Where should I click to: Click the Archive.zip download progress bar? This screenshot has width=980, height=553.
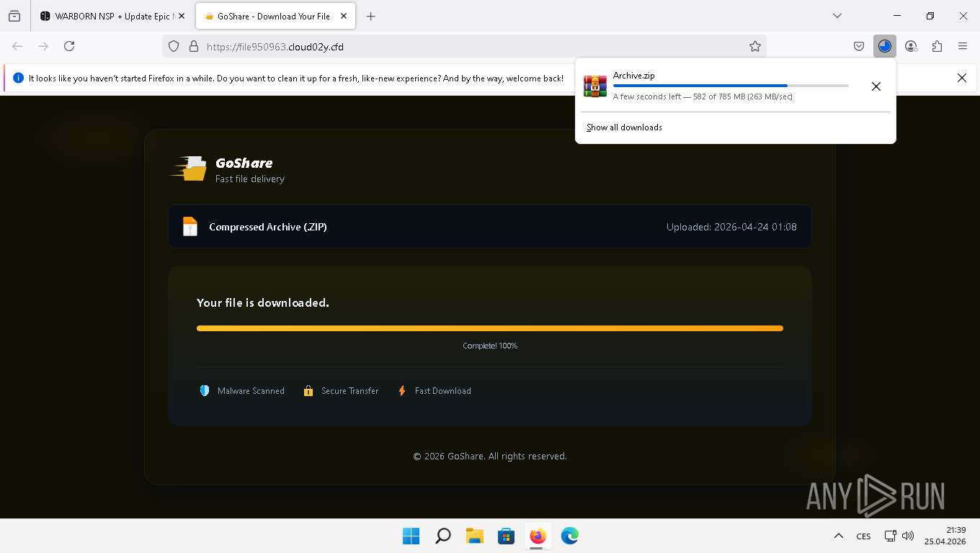(x=731, y=86)
